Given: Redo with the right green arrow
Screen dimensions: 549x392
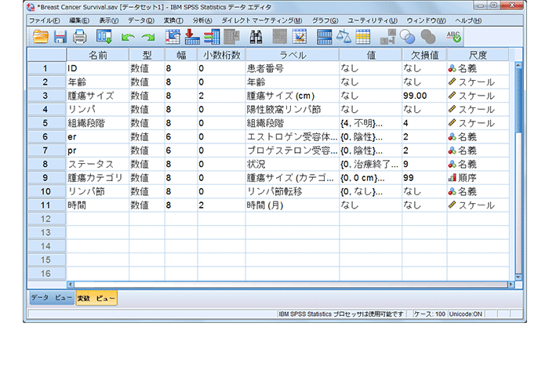Looking at the screenshot, I should click(x=148, y=38).
